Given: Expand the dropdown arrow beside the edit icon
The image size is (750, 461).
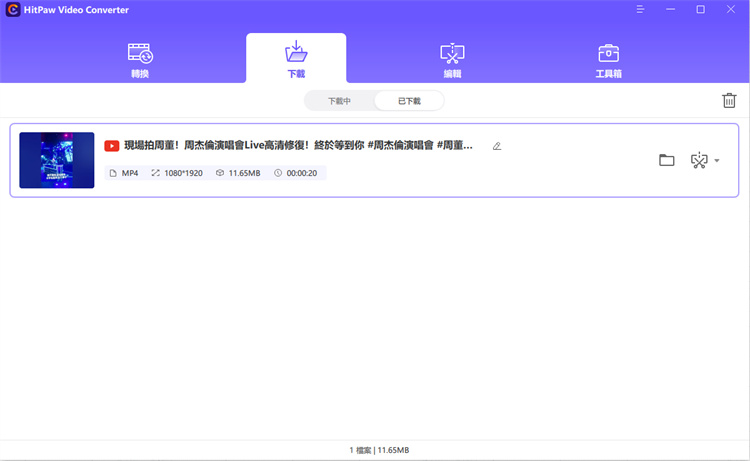Looking at the screenshot, I should (x=717, y=160).
